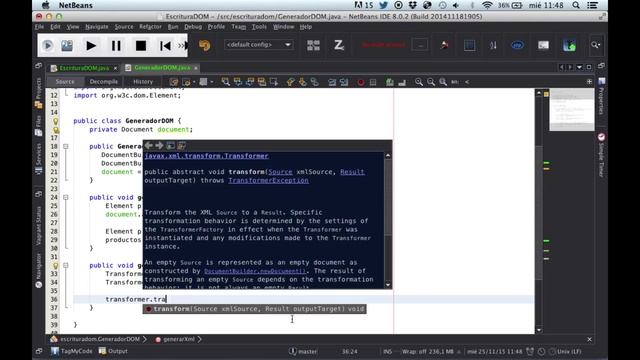Open the Navigator side panel
The height and width of the screenshot is (360, 640).
(x=39, y=270)
